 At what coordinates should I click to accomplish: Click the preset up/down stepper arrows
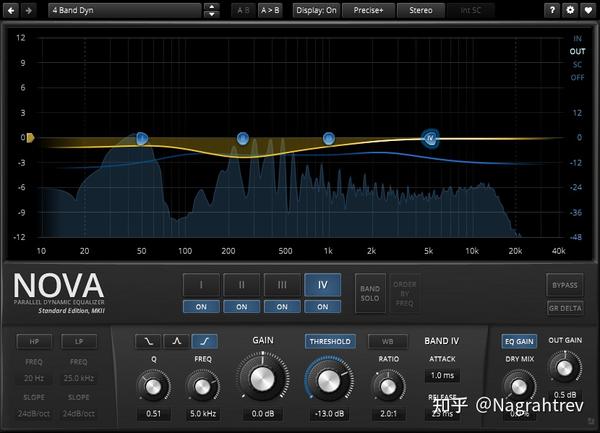click(x=212, y=10)
